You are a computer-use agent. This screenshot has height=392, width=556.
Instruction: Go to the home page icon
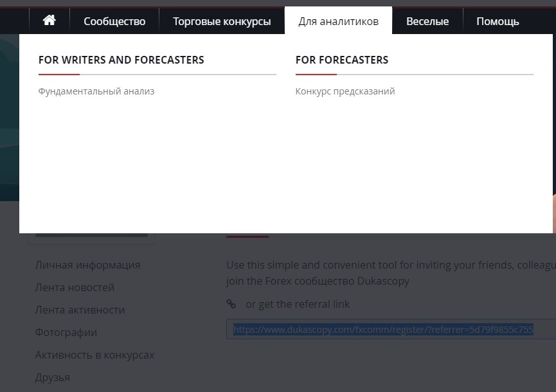coord(49,21)
